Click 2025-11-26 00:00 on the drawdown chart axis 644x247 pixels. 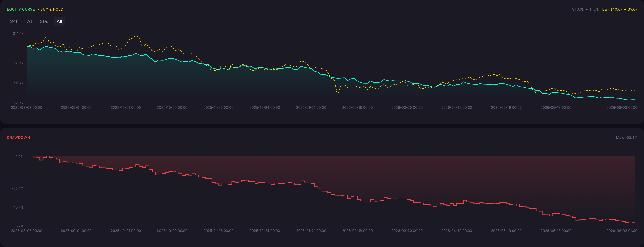click(218, 231)
